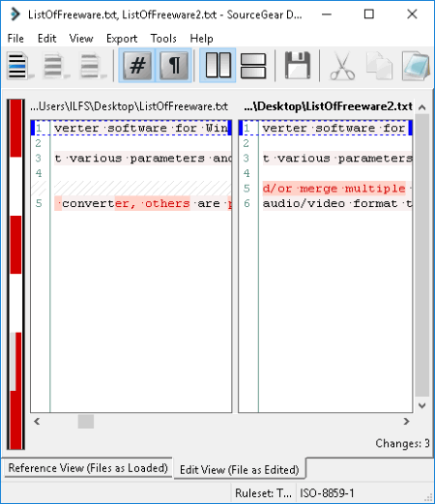The width and height of the screenshot is (435, 504).
Task: Open the Export menu
Action: (x=122, y=39)
